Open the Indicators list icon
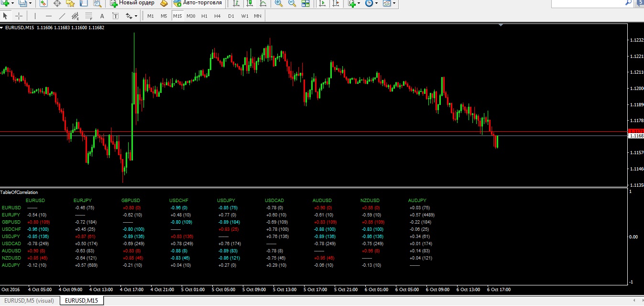The height and width of the screenshot is (306, 644). 352,3
